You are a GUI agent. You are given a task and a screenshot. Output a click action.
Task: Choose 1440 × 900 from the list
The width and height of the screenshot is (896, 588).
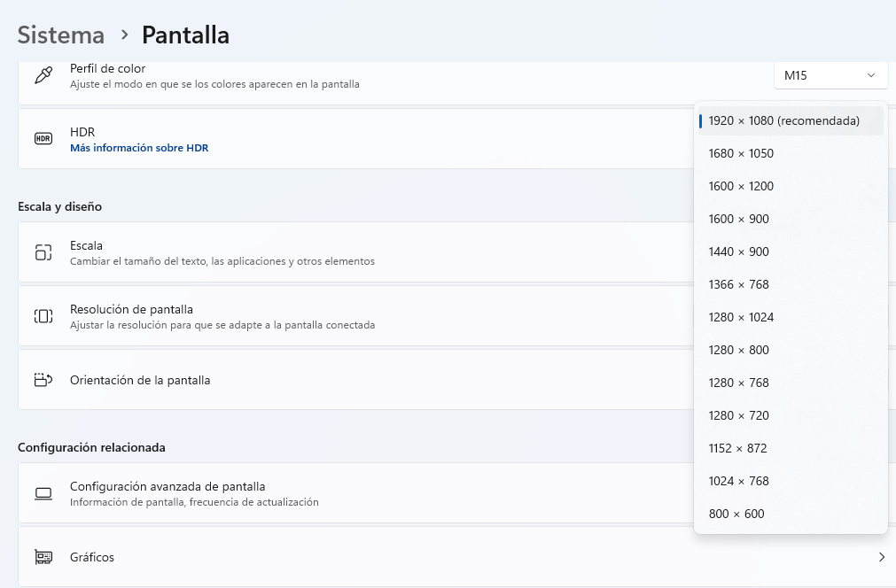[x=791, y=251]
